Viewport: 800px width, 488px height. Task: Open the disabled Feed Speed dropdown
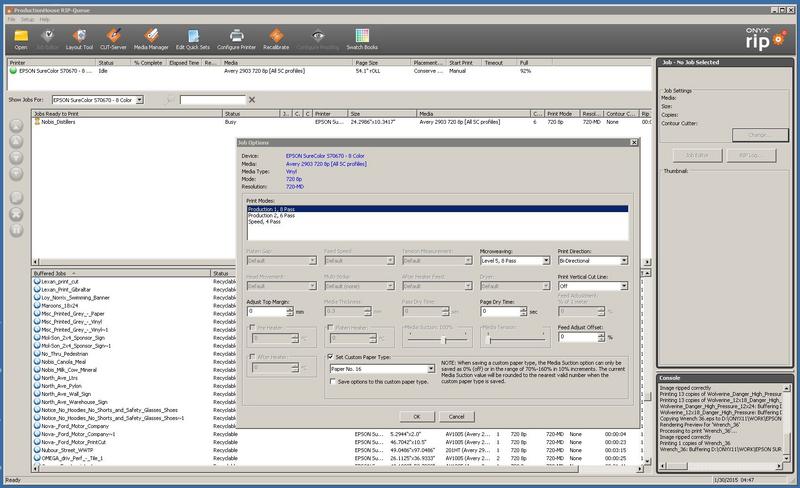click(x=390, y=261)
